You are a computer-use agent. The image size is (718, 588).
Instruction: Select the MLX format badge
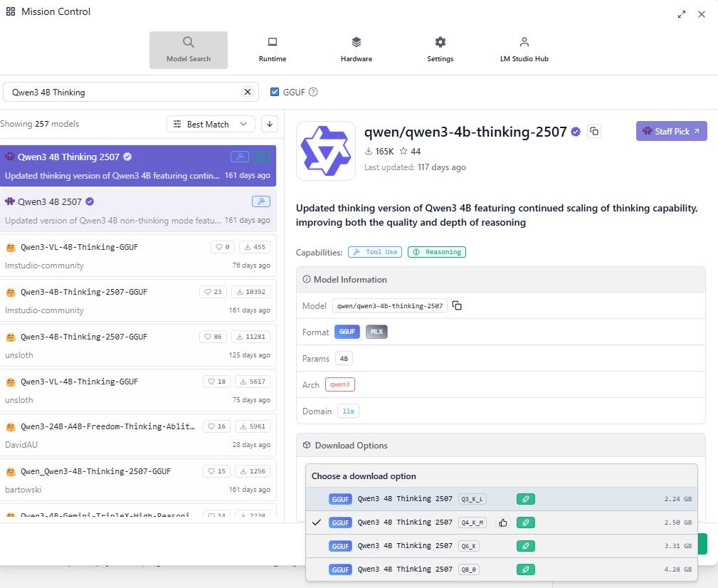[376, 332]
